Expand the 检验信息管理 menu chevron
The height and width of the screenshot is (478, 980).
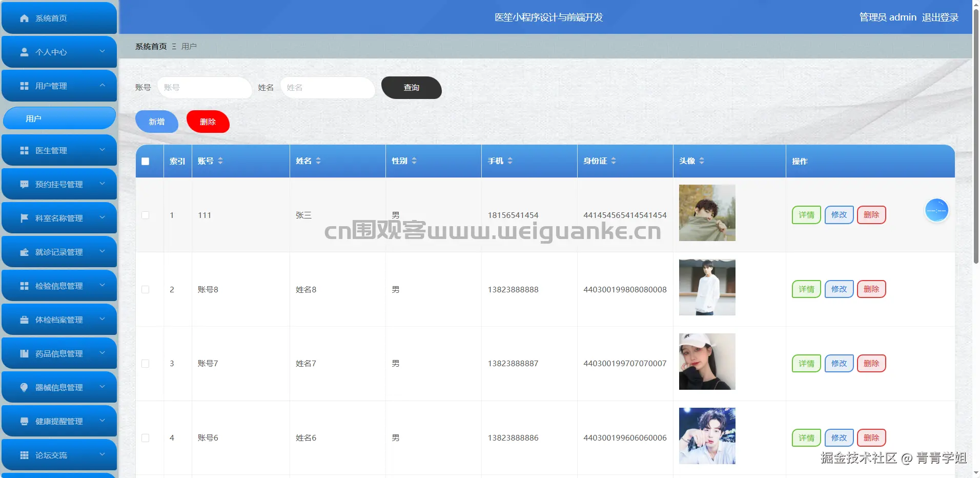[x=102, y=285]
